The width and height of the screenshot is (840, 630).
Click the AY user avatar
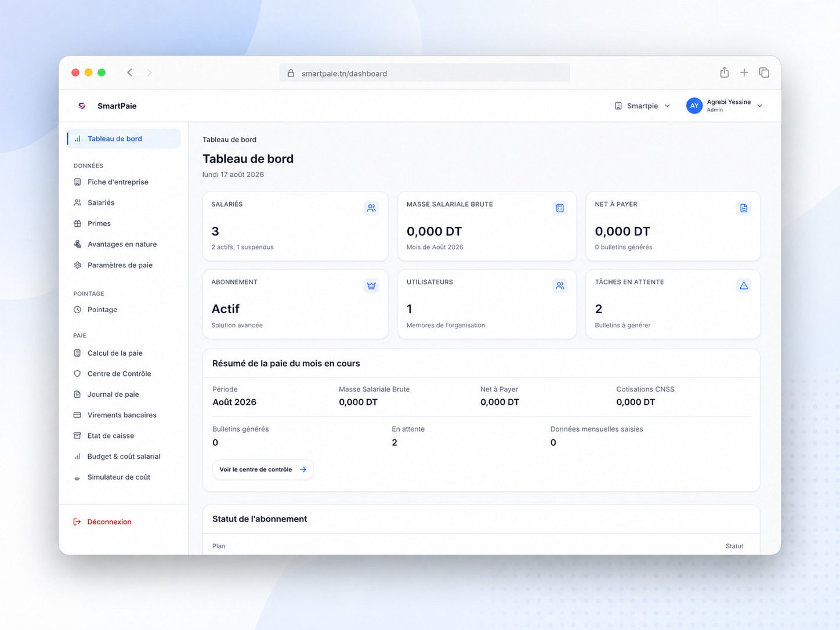pos(694,106)
